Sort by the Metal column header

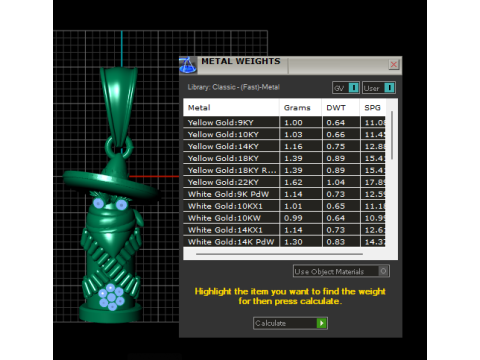[231, 108]
